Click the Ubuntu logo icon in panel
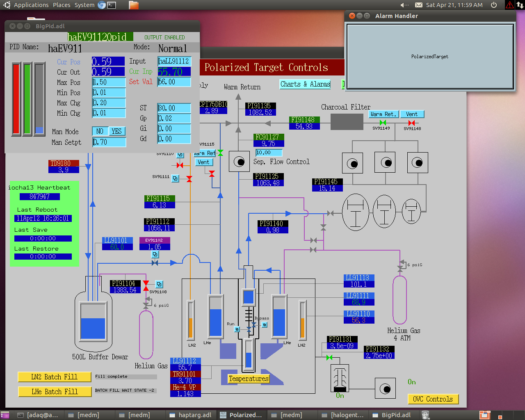The height and width of the screenshot is (420, 525). [7, 5]
